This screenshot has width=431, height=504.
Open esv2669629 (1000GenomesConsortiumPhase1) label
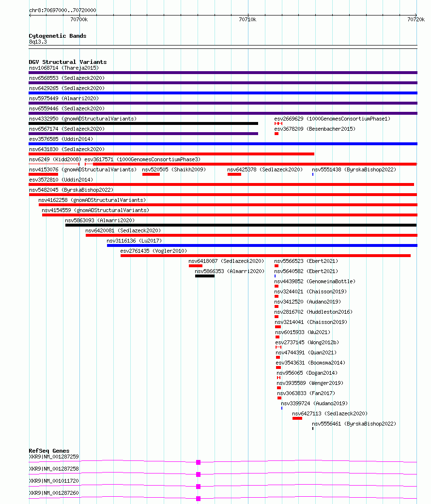pyautogui.click(x=332, y=119)
